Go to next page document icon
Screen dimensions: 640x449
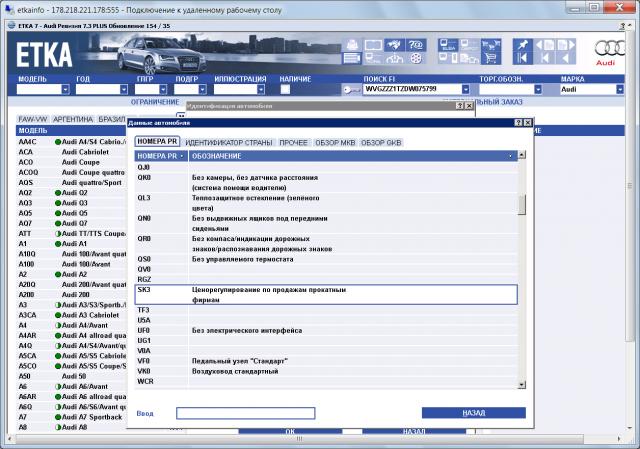(565, 45)
